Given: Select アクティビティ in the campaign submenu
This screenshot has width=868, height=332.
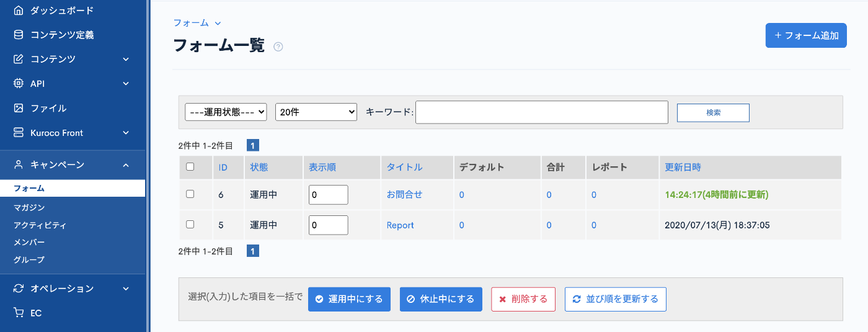Looking at the screenshot, I should (x=40, y=225).
